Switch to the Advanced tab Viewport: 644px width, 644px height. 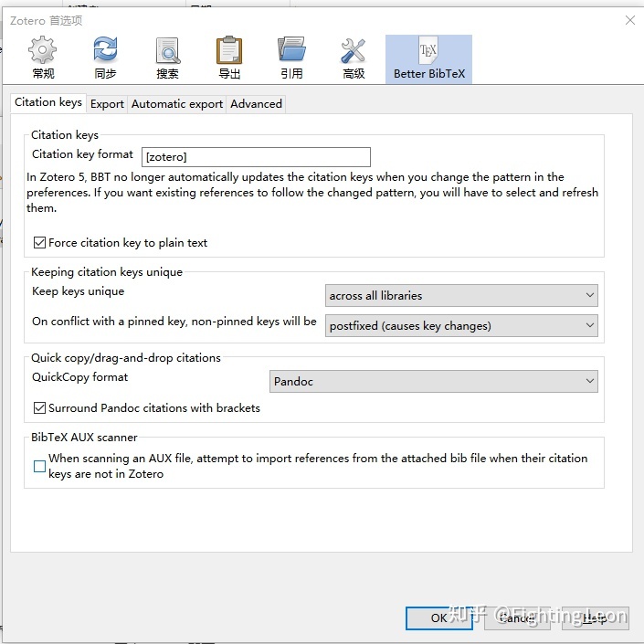click(256, 104)
